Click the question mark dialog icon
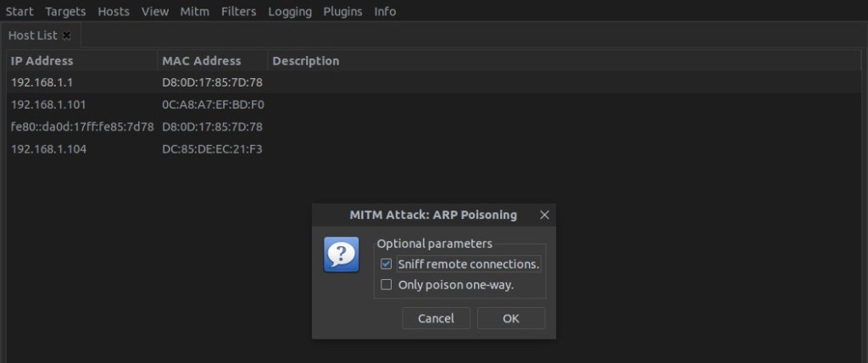 click(x=341, y=255)
